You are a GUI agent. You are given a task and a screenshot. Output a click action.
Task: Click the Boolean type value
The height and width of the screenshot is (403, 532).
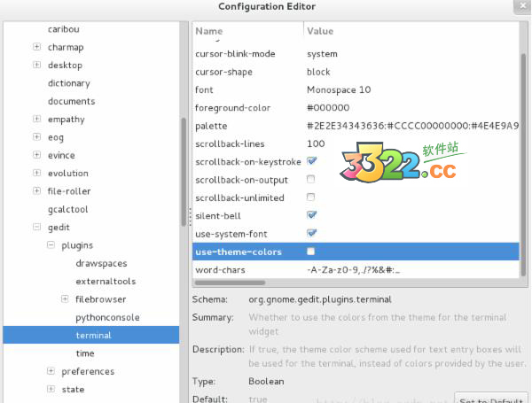pos(266,382)
